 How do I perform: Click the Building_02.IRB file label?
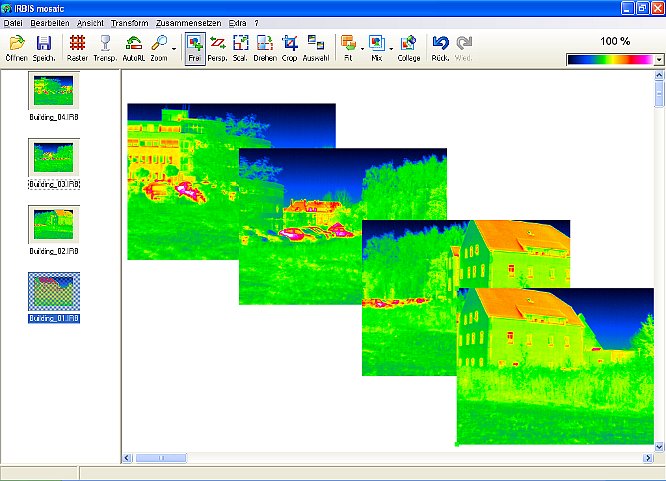click(54, 251)
